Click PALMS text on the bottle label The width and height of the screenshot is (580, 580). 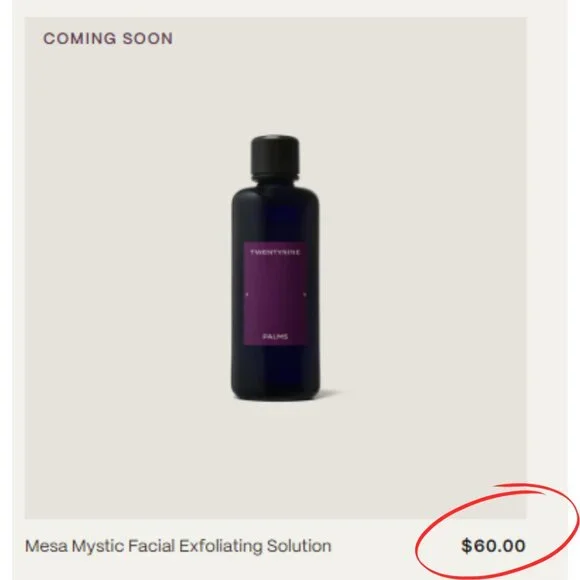point(275,337)
